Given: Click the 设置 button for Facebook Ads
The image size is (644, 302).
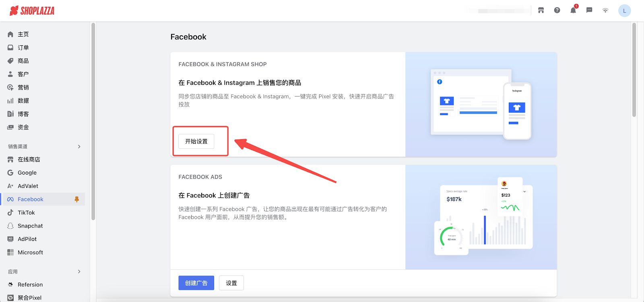Looking at the screenshot, I should 231,283.
